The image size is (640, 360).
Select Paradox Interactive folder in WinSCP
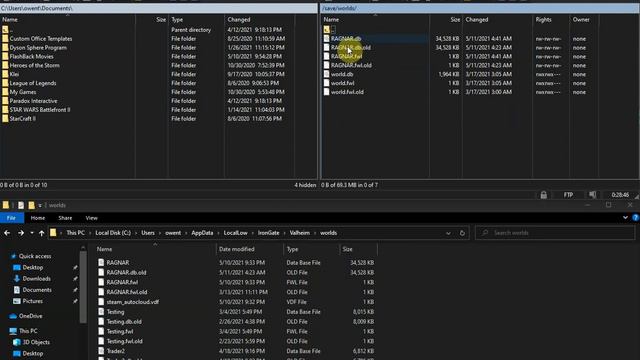[33, 101]
